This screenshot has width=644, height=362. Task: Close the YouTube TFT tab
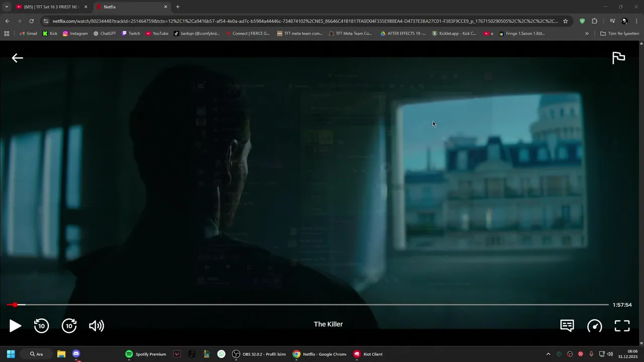pos(86,7)
